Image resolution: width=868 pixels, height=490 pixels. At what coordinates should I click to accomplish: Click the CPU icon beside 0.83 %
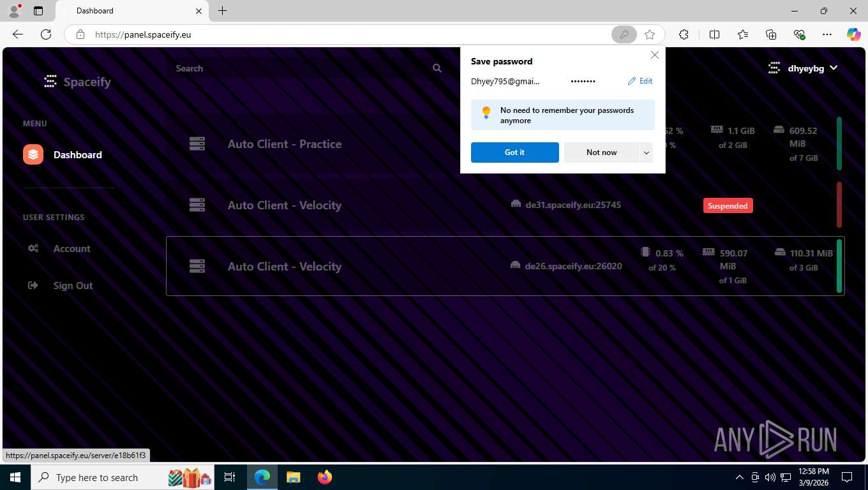click(x=645, y=252)
